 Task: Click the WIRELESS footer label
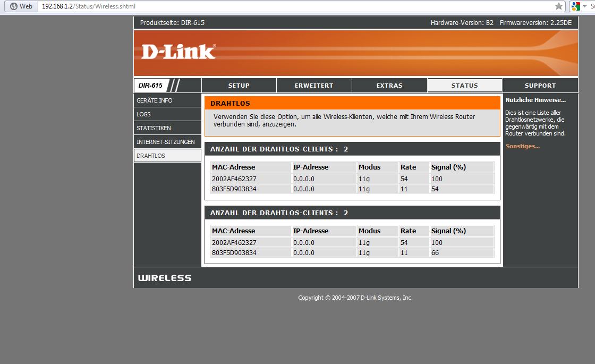(165, 278)
